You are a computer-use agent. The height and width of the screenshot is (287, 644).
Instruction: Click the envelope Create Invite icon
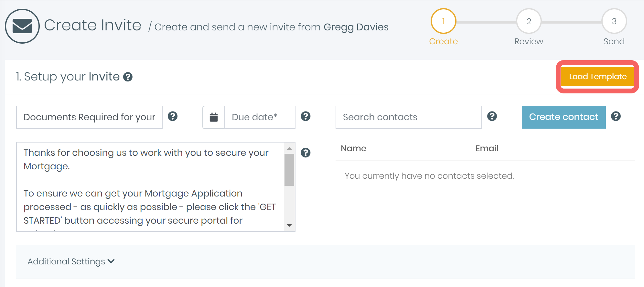pyautogui.click(x=22, y=26)
